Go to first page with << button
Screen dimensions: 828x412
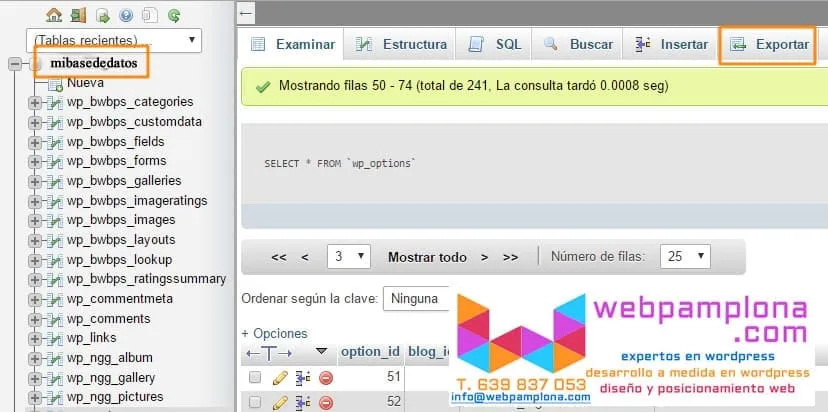click(x=279, y=257)
